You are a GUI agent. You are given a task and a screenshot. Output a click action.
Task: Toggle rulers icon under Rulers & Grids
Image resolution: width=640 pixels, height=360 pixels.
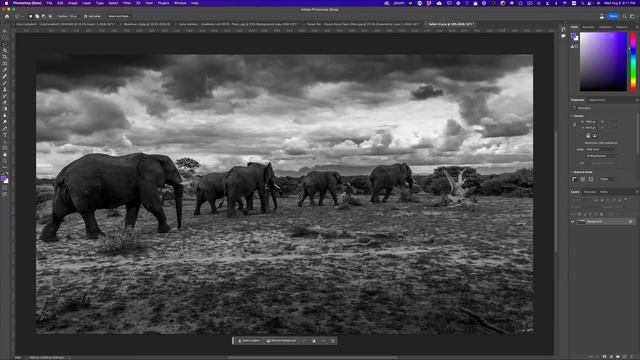tap(574, 179)
